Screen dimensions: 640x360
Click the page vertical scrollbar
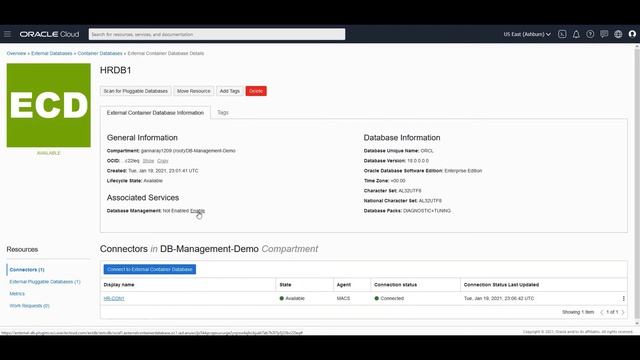637,184
